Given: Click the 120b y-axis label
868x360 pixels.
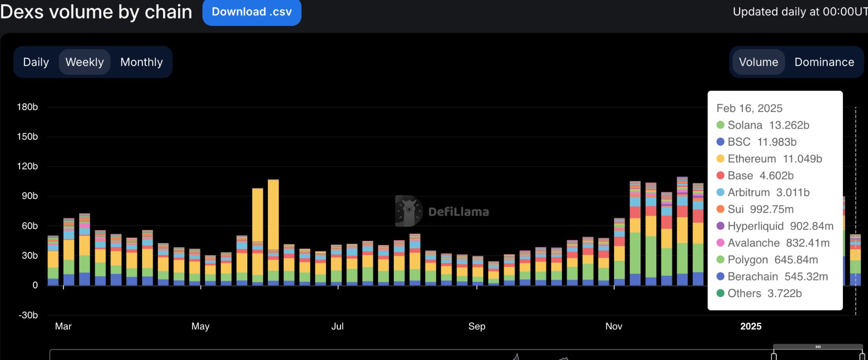Looking at the screenshot, I should 27,166.
